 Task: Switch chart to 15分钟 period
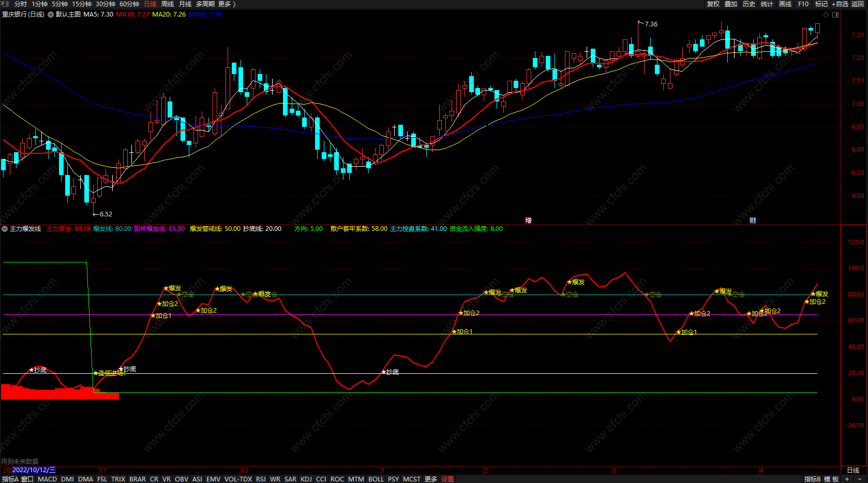[x=82, y=4]
